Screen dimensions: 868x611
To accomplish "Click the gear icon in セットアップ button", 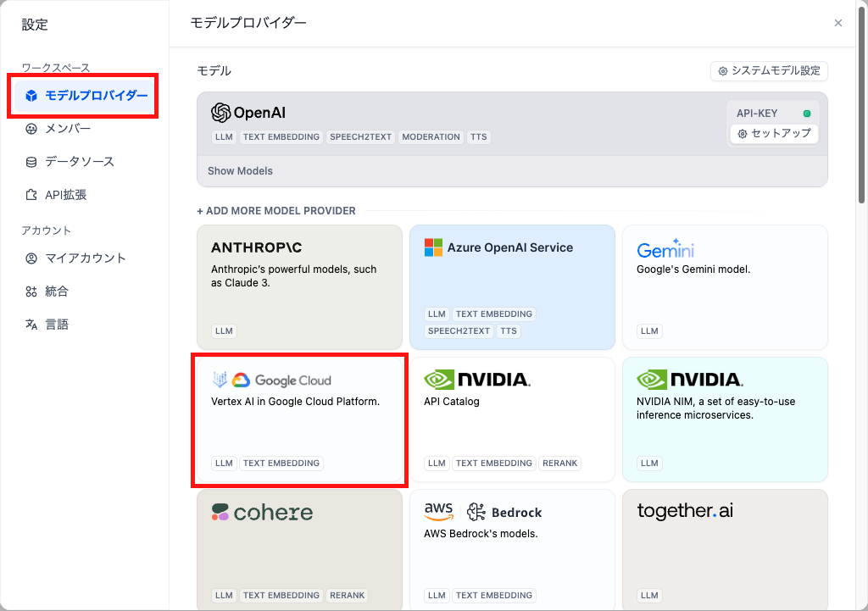I will (x=743, y=133).
